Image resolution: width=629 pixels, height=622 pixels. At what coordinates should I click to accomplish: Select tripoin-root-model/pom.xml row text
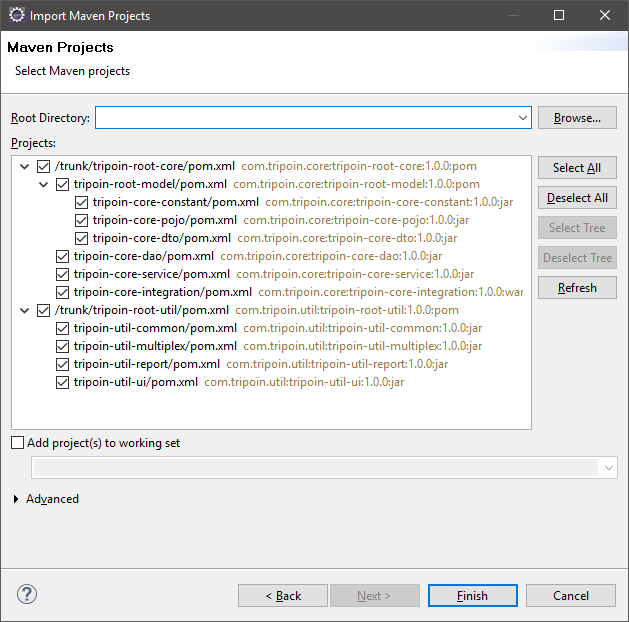tap(150, 184)
